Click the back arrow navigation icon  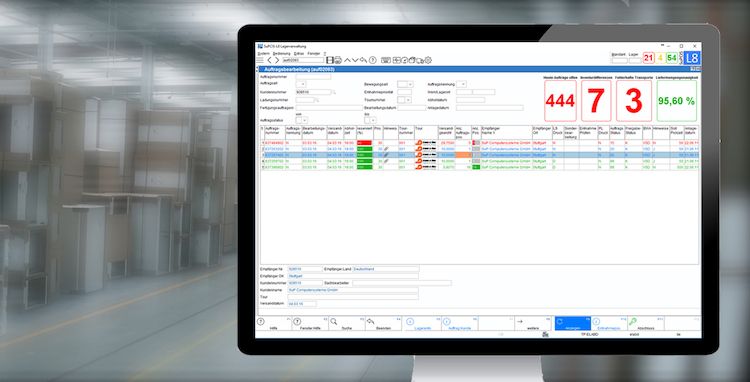click(x=270, y=60)
